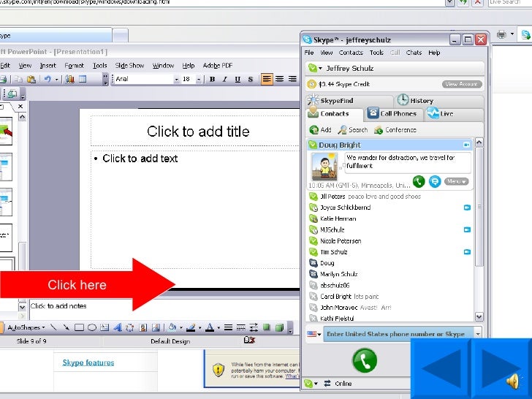This screenshot has width=532, height=399.
Task: Open the Insert menu in PowerPoint
Action: tap(47, 66)
